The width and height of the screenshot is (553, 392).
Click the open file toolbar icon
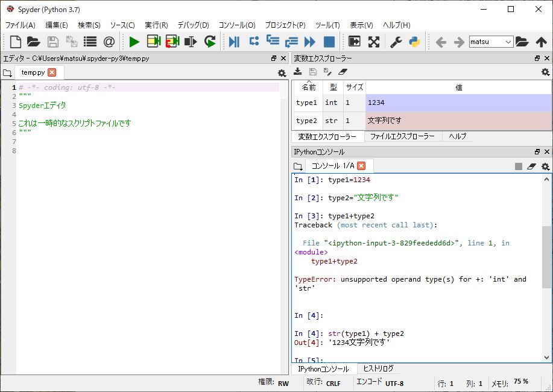34,42
